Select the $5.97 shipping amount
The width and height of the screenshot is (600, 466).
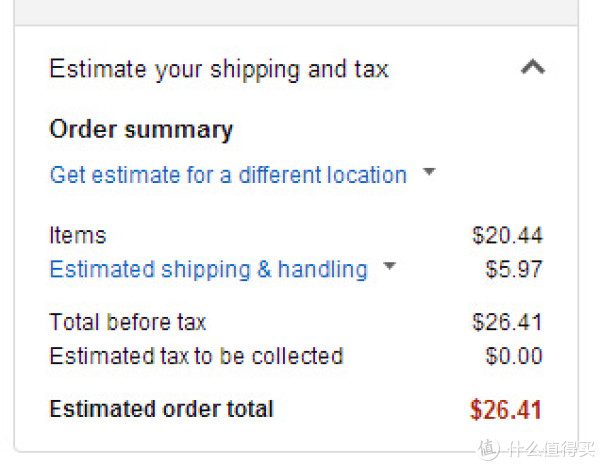pos(514,269)
